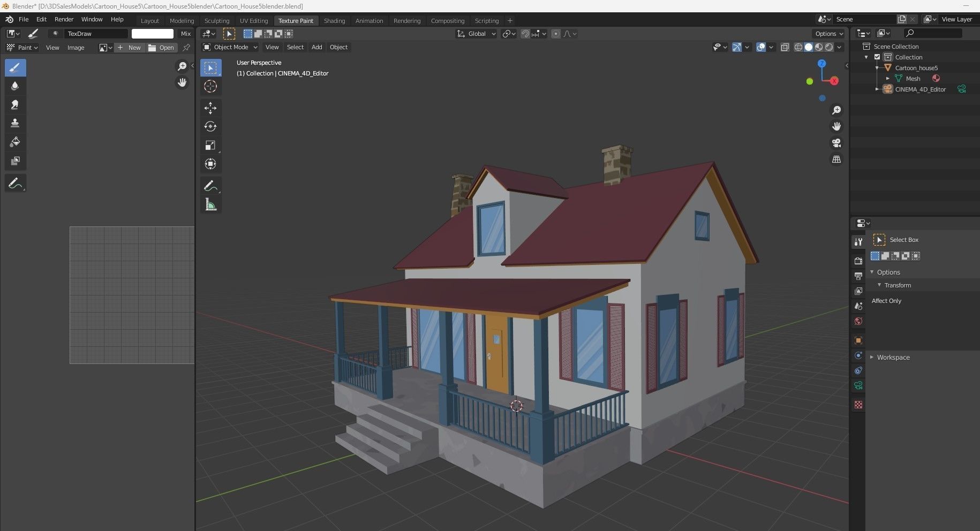Open the Texture properties tab
Image resolution: width=980 pixels, height=531 pixels.
[x=858, y=405]
